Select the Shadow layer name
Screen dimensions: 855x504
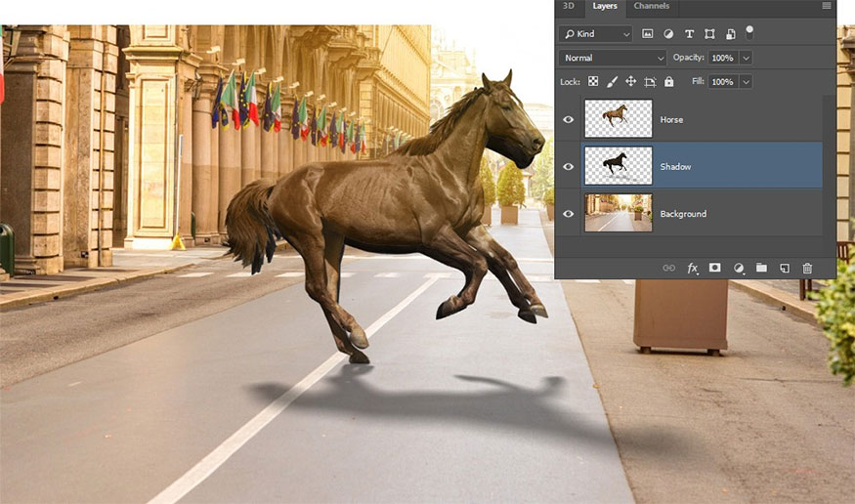point(675,167)
